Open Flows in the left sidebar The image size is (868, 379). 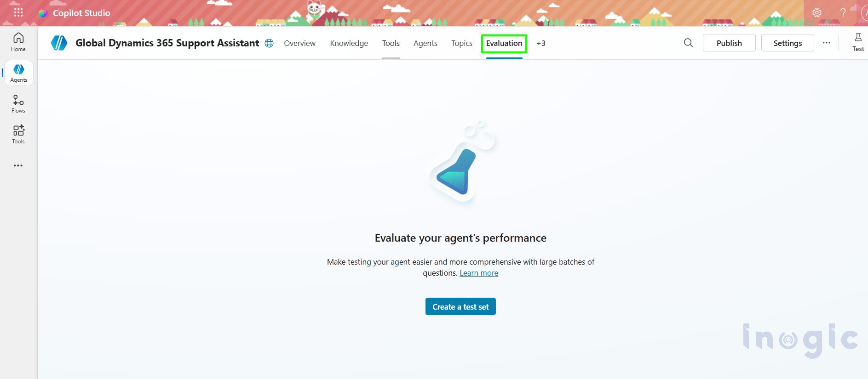[18, 104]
